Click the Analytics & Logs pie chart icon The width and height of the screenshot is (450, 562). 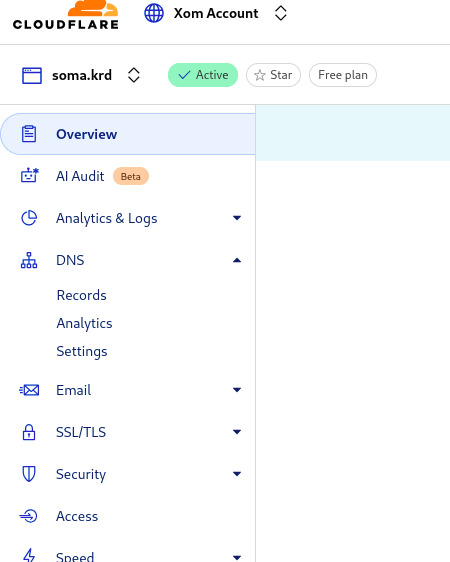(29, 218)
